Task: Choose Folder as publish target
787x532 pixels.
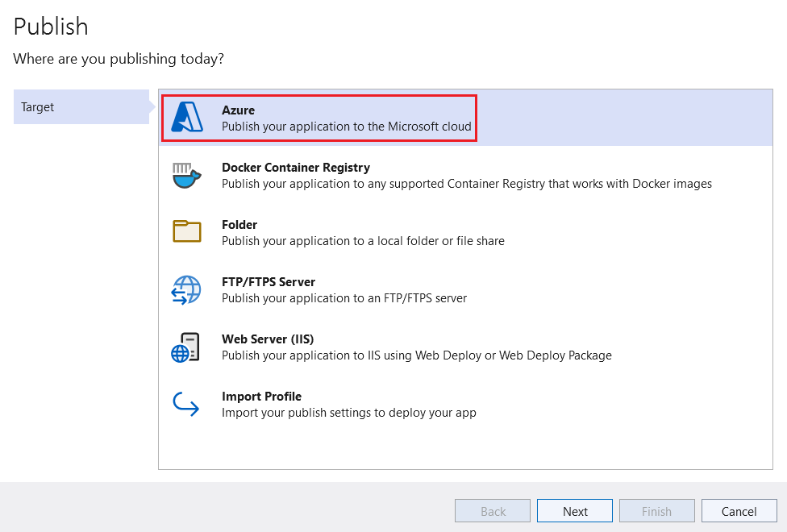Action: click(239, 225)
